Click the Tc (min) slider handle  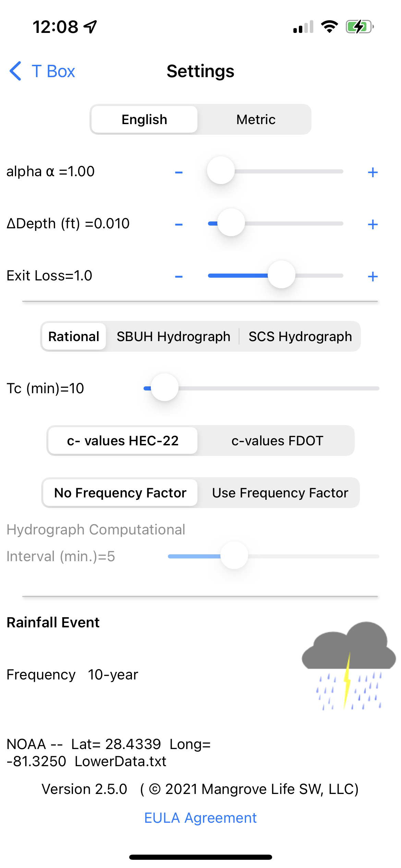point(165,387)
